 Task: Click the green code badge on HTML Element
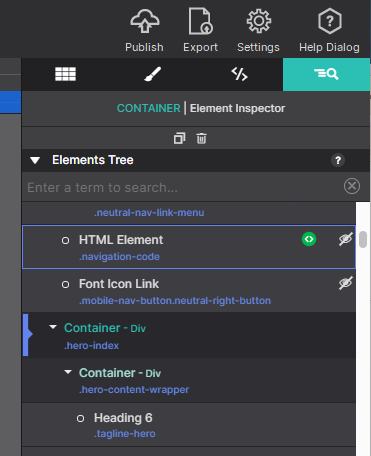pyautogui.click(x=309, y=239)
